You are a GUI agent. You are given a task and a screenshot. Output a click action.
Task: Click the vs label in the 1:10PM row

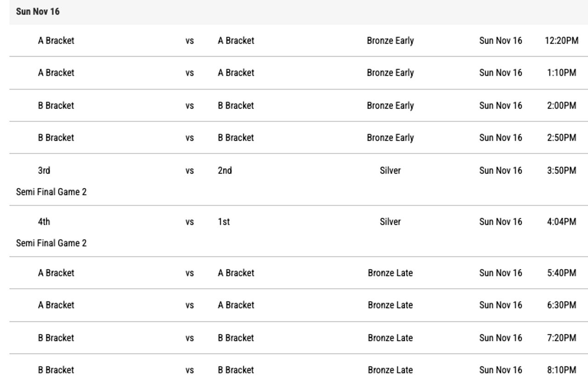pyautogui.click(x=190, y=73)
